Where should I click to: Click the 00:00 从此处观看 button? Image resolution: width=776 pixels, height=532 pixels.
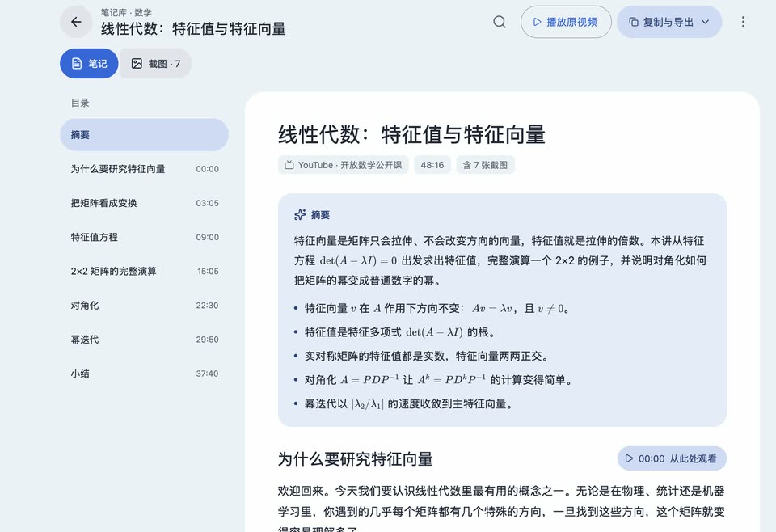[x=672, y=458]
